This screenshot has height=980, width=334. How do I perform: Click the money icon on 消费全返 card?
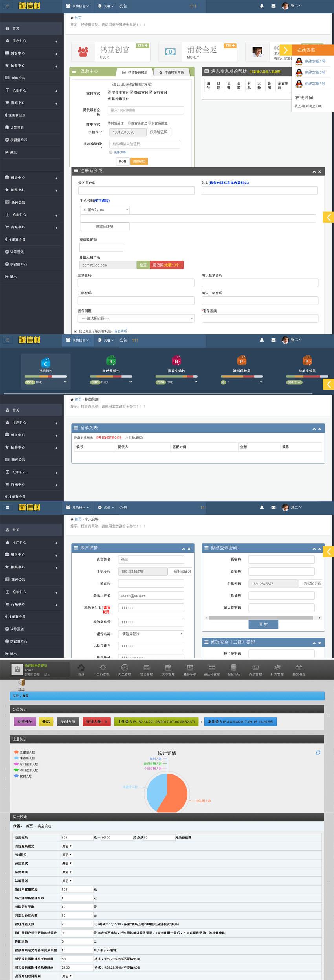coord(170,51)
